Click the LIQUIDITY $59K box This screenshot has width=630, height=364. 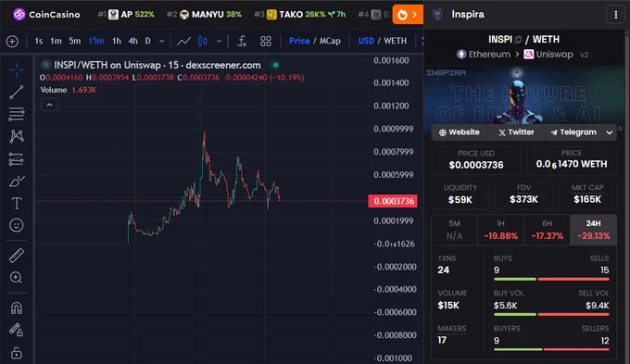460,195
